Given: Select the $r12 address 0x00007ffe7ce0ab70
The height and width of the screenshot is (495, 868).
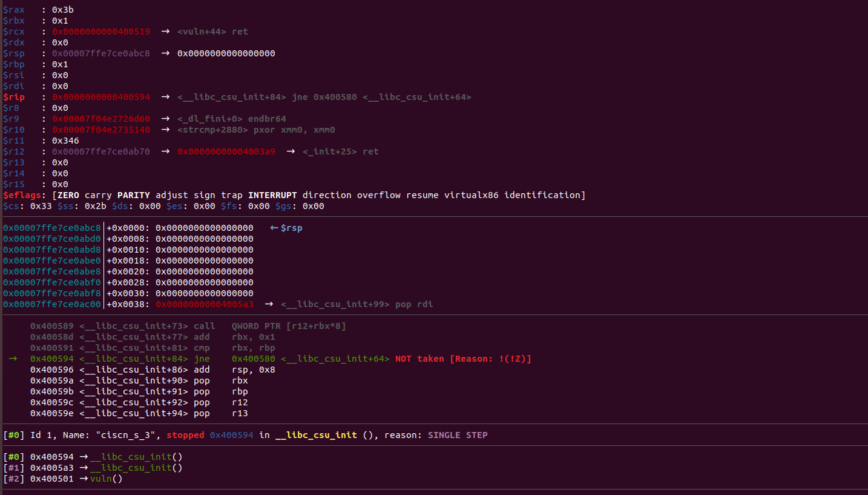Looking at the screenshot, I should [x=101, y=151].
